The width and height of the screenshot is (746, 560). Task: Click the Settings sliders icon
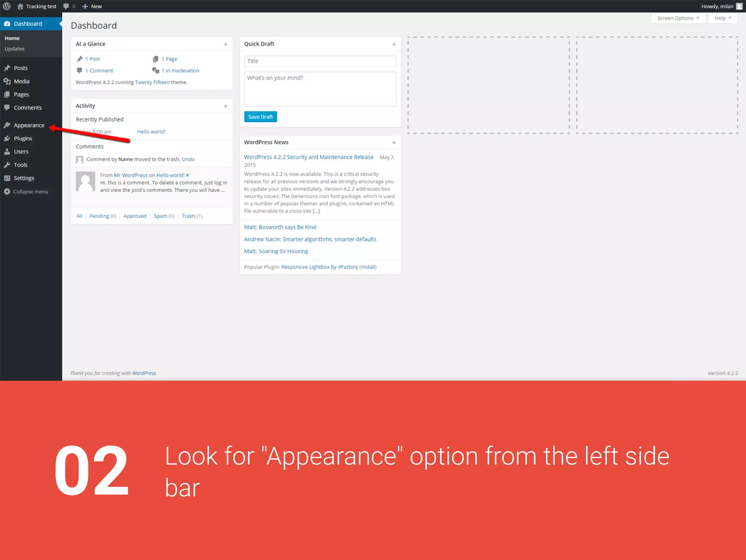tap(7, 178)
